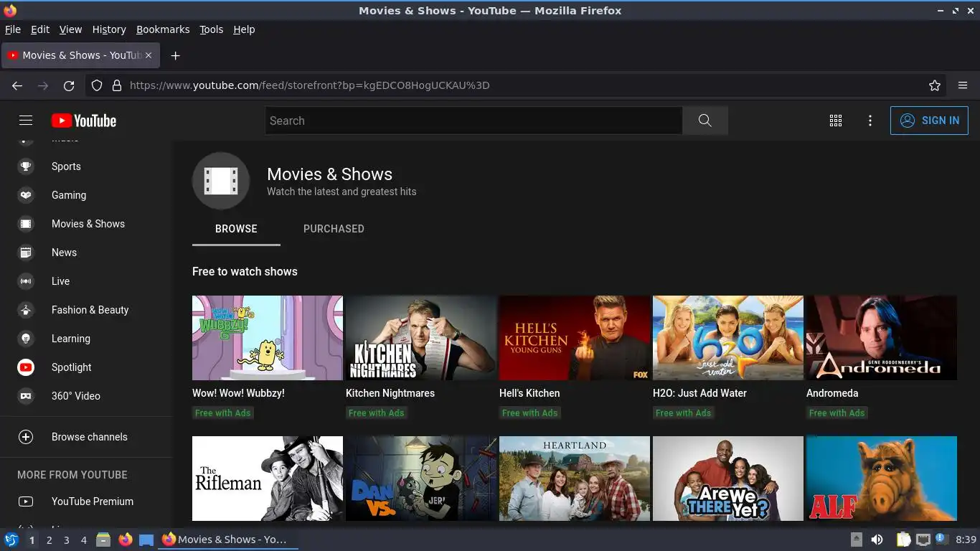Viewport: 980px width, 551px height.
Task: Open a new tab with plus button
Action: 175,55
